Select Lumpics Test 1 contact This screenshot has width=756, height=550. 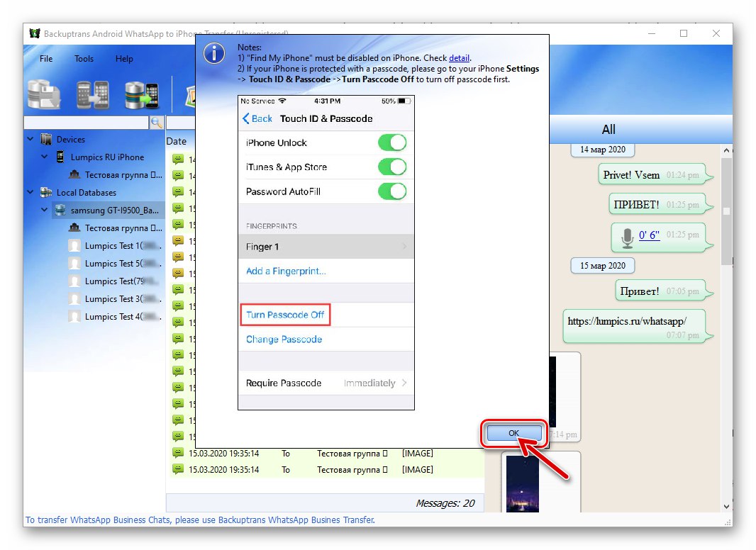pyautogui.click(x=123, y=246)
